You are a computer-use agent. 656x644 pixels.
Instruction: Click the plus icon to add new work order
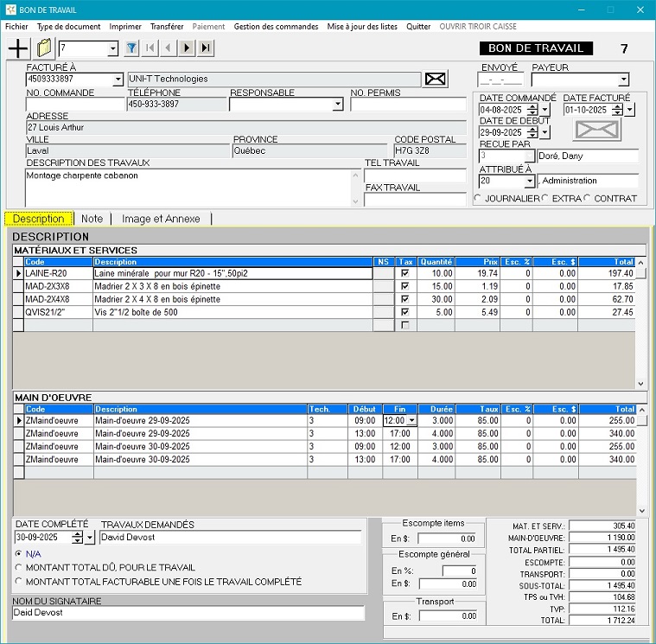click(x=17, y=48)
